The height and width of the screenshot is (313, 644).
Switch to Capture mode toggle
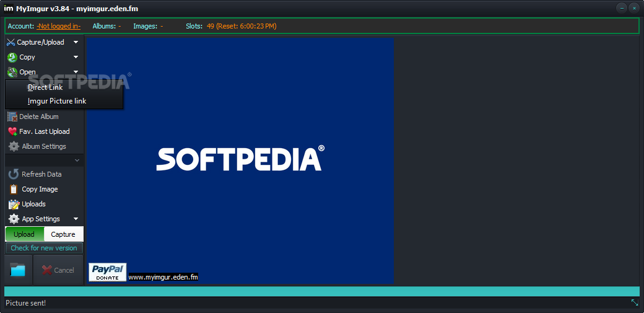(63, 234)
